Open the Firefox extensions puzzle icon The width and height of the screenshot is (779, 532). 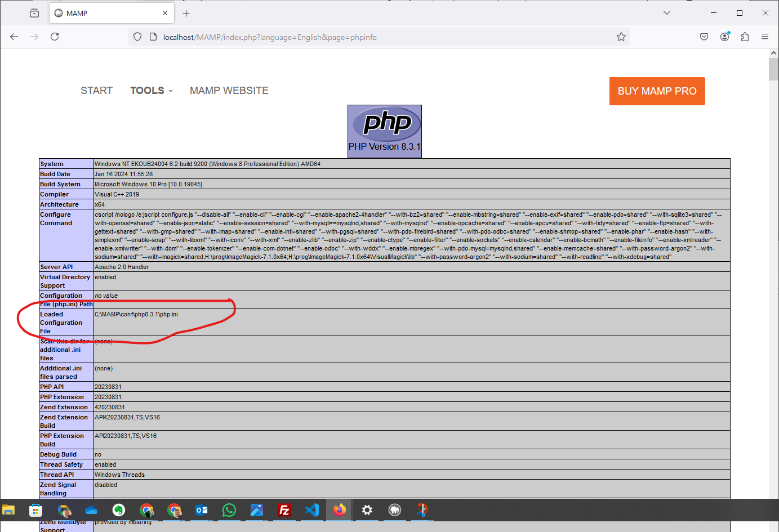coord(745,37)
